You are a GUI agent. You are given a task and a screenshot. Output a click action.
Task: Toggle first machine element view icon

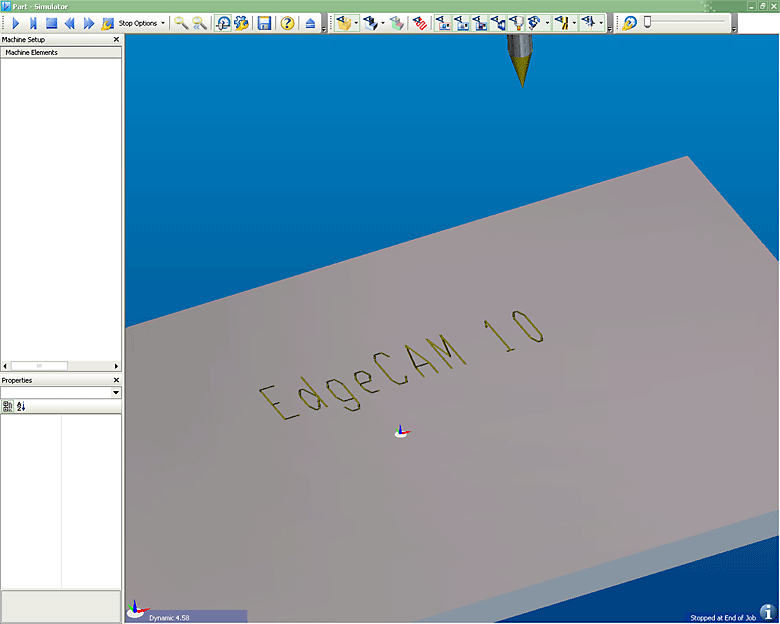click(443, 23)
